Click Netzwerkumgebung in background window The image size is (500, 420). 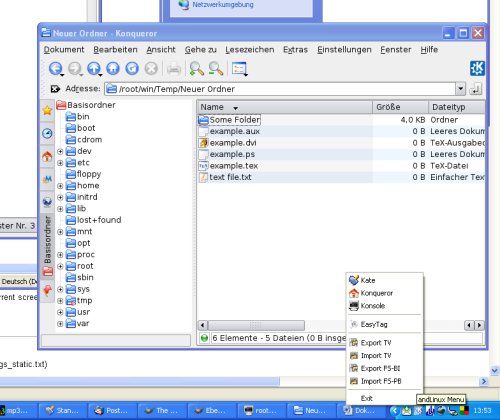pos(223,5)
